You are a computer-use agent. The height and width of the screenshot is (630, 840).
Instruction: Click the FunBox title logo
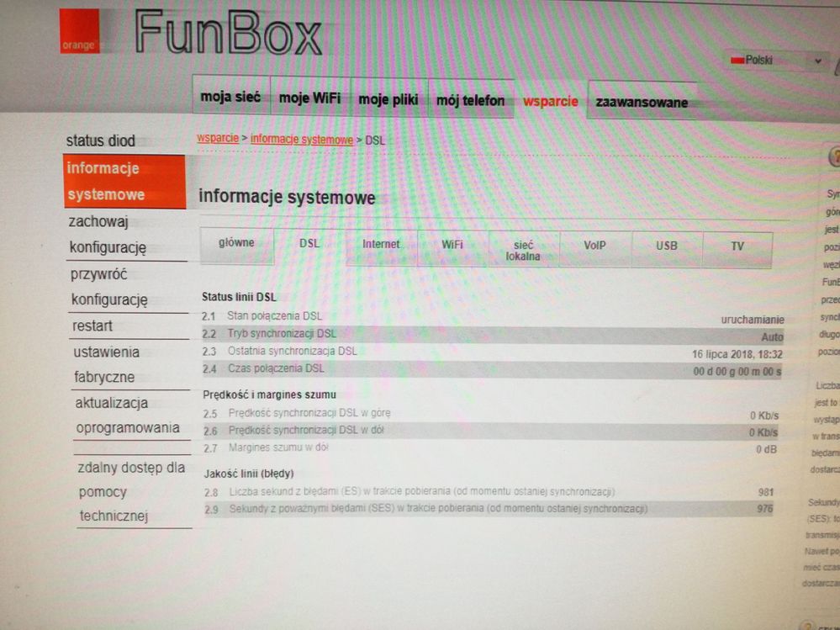click(x=228, y=32)
